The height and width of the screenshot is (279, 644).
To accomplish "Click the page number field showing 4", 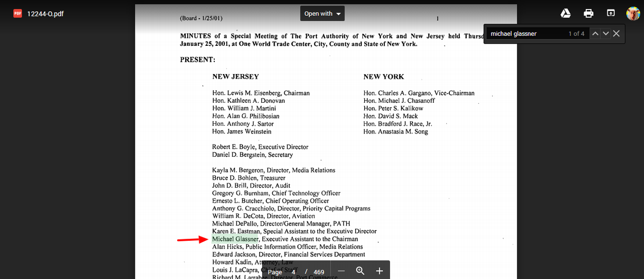I will [293, 272].
